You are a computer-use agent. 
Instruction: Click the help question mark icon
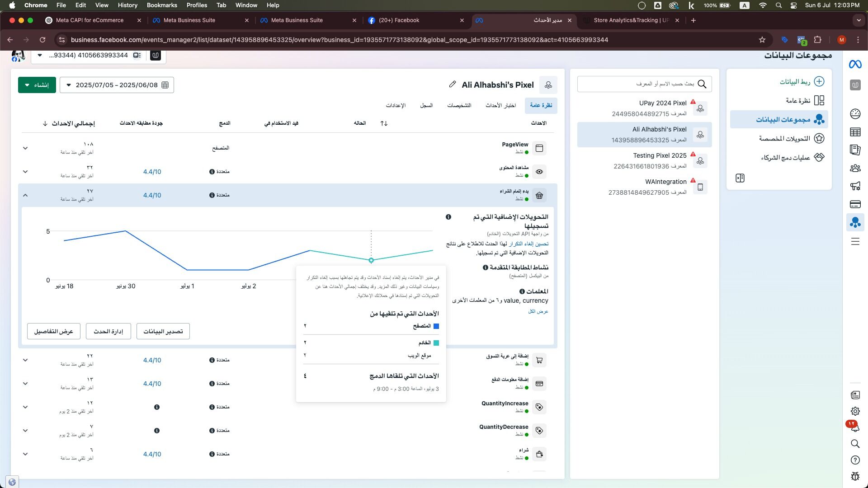[855, 460]
